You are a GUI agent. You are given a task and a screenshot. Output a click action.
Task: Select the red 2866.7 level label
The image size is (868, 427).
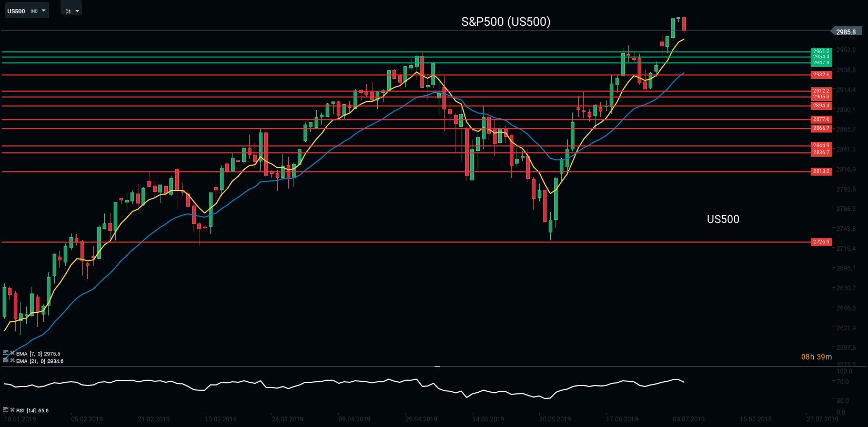point(821,128)
